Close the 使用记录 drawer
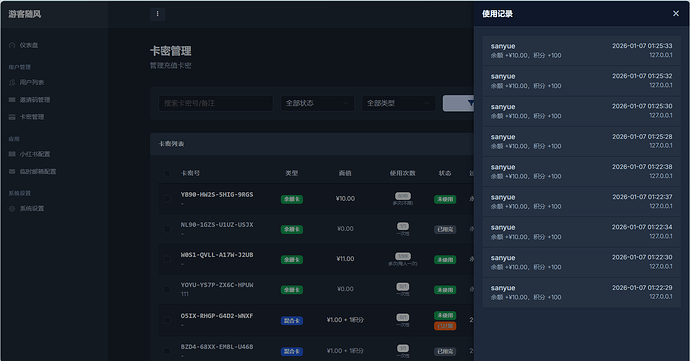 point(676,14)
